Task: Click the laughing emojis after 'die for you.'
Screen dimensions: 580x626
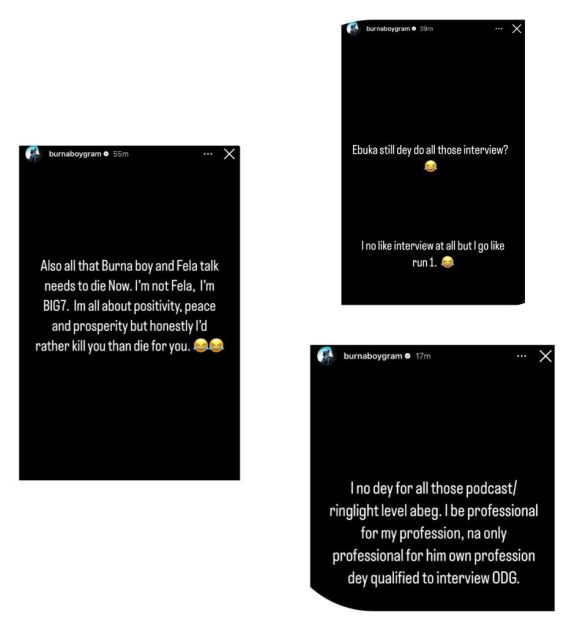Action: 208,345
